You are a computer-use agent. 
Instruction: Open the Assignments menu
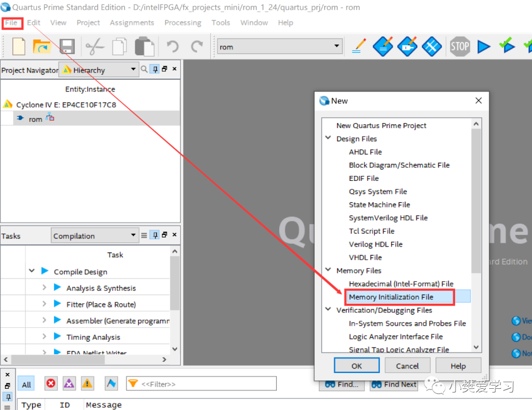132,23
